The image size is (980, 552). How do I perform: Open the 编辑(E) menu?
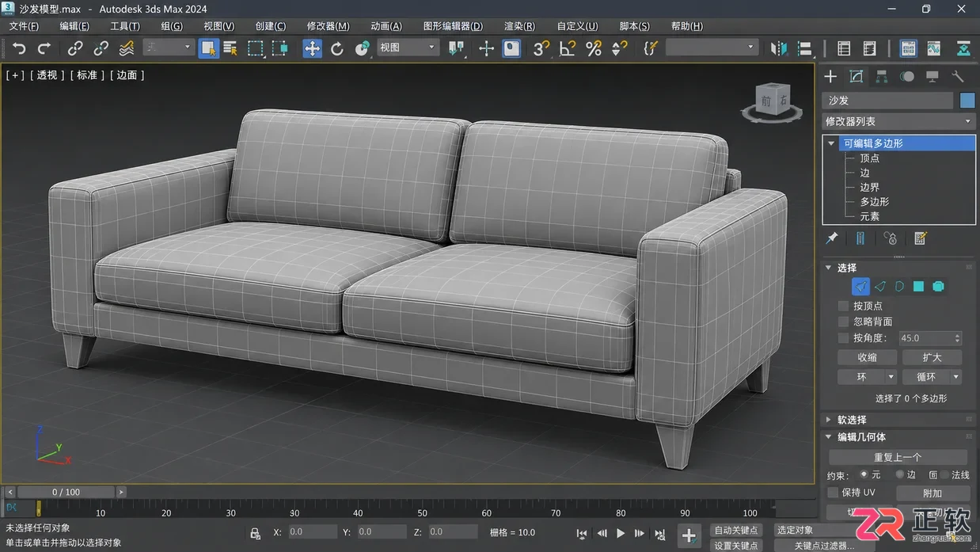point(74,26)
